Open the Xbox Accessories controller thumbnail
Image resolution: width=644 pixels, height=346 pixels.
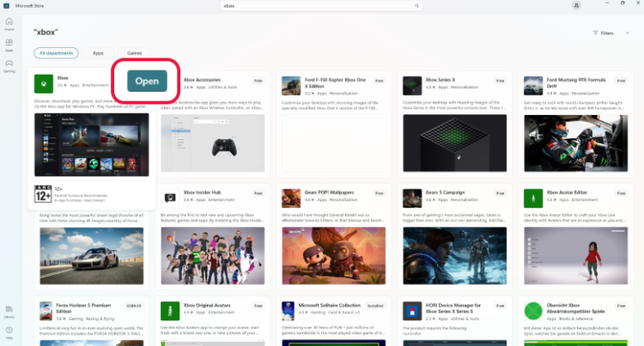pos(213,143)
